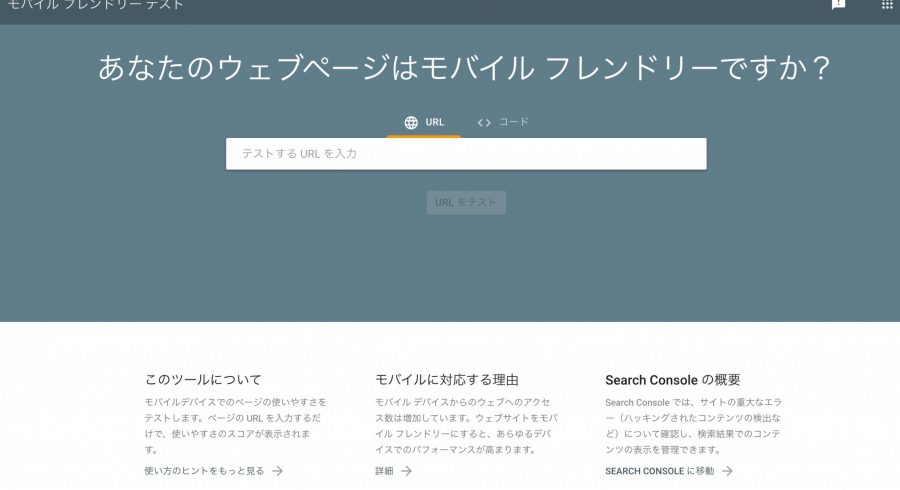Switch to the コード tab
The image size is (900, 490).
513,122
